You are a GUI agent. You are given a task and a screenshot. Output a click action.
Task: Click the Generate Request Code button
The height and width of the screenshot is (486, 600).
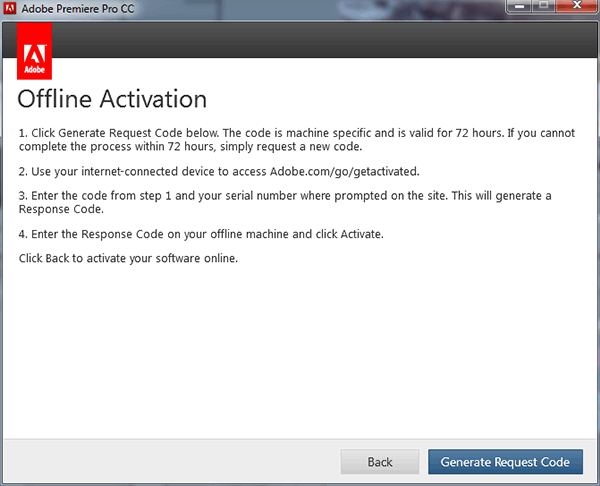505,462
